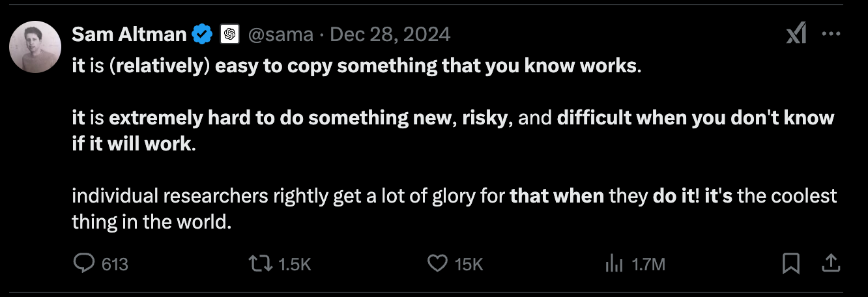Open the three-dot more options menu
This screenshot has width=868, height=297.
831,35
